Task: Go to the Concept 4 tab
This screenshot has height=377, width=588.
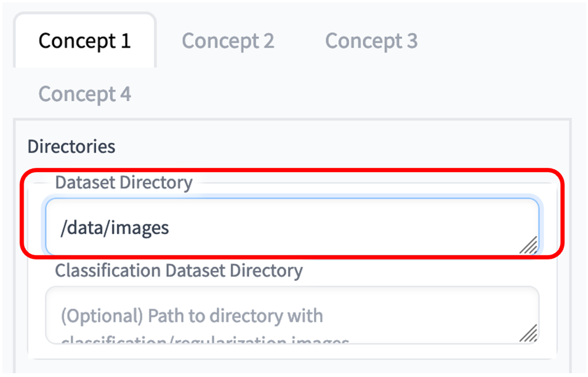Action: coord(85,94)
